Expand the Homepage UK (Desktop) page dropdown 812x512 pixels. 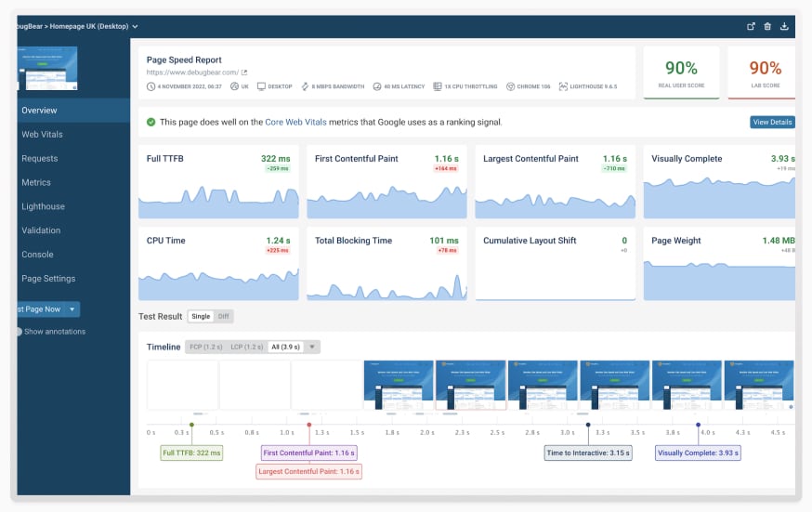(x=136, y=26)
